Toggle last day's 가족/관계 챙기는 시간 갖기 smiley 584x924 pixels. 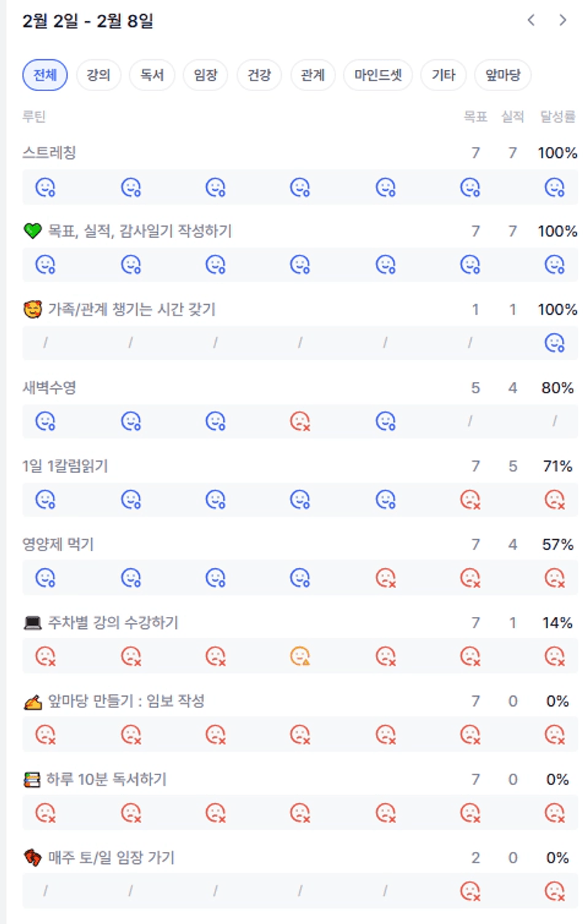click(554, 344)
